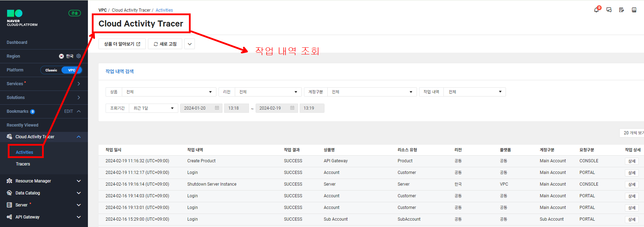The height and width of the screenshot is (227, 644).
Task: Click the VPC breadcrumb link
Action: coord(103,10)
